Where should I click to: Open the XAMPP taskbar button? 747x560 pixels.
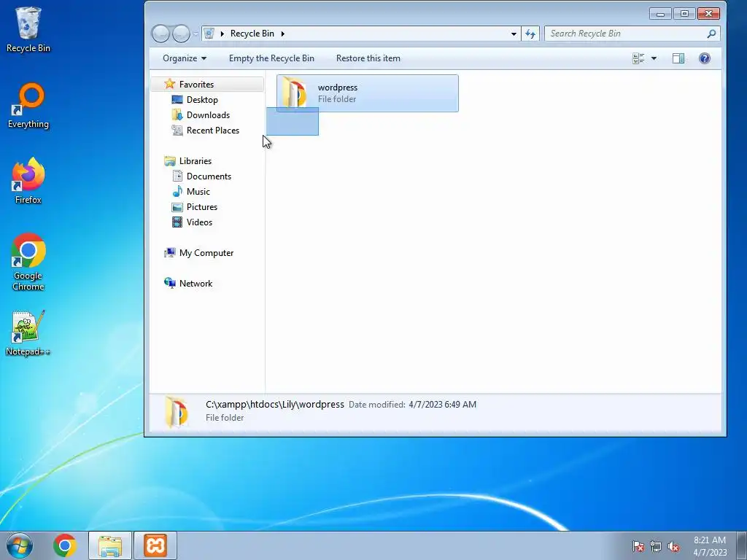click(155, 545)
